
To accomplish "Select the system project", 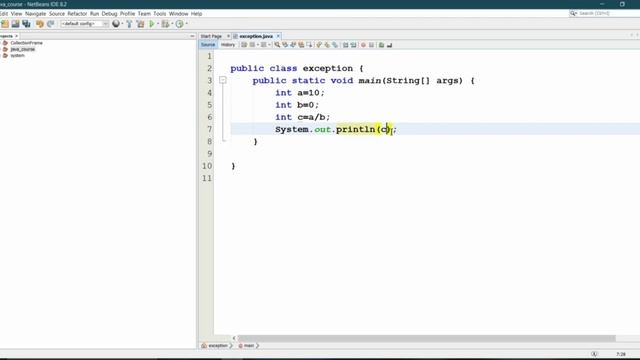I will click(17, 56).
